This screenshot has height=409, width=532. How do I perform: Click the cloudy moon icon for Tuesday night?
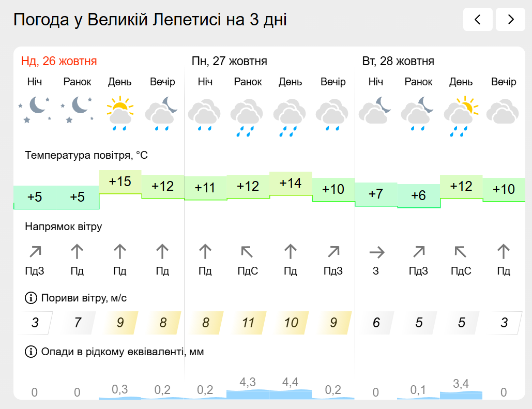(x=376, y=110)
